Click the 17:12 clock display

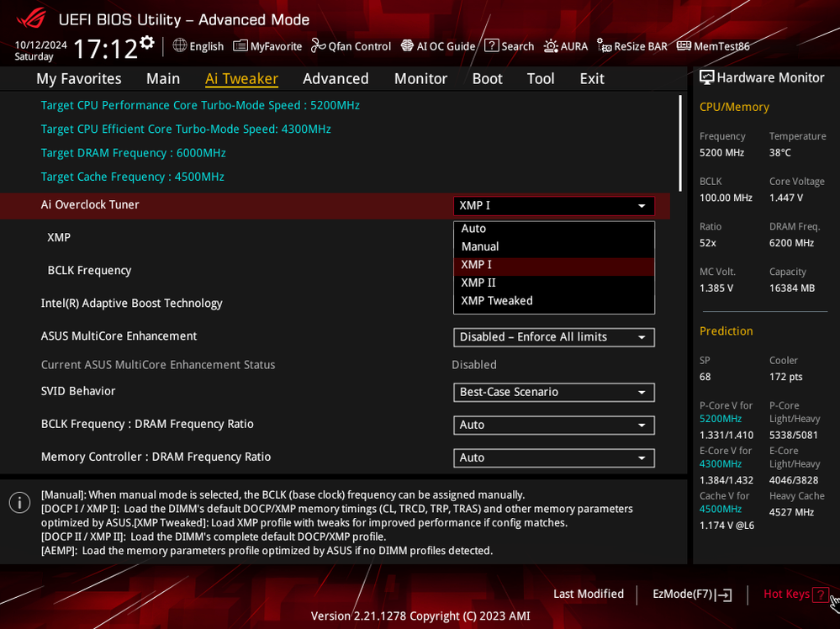(x=106, y=49)
